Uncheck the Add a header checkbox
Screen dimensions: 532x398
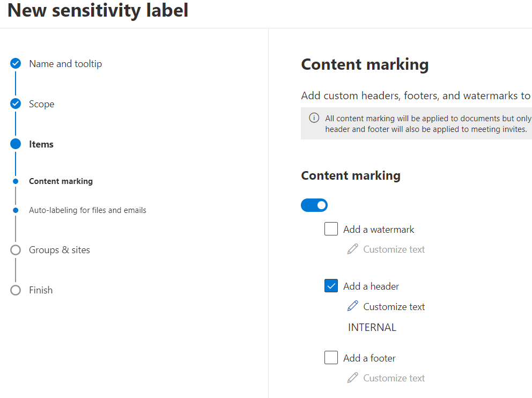click(331, 286)
